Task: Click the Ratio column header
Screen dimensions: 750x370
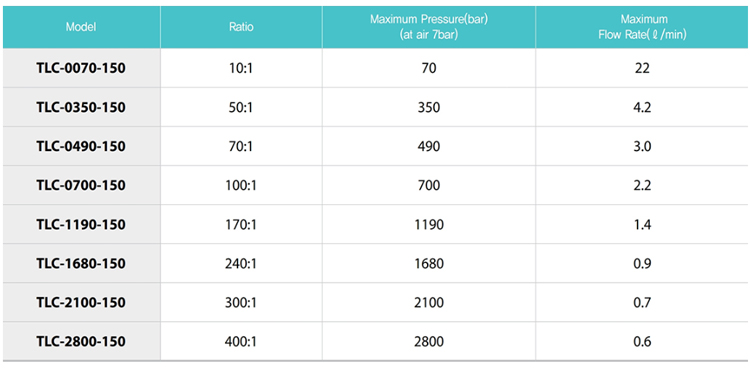Action: (241, 27)
